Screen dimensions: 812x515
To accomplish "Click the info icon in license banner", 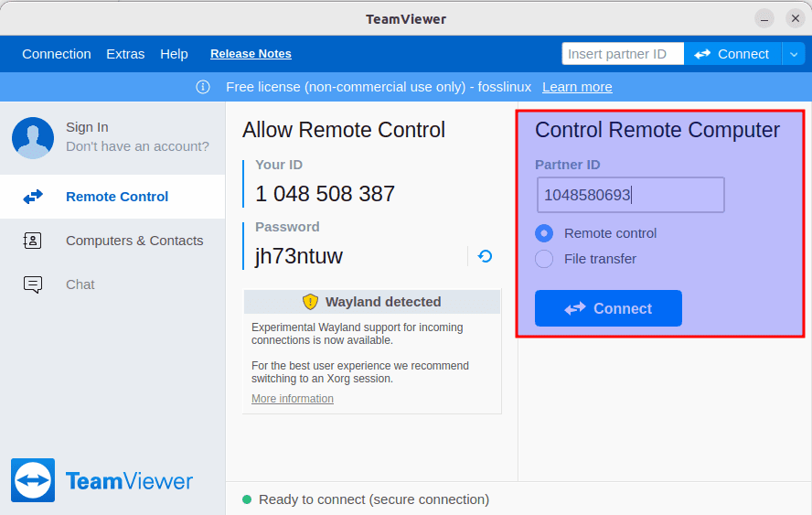I will (x=203, y=87).
